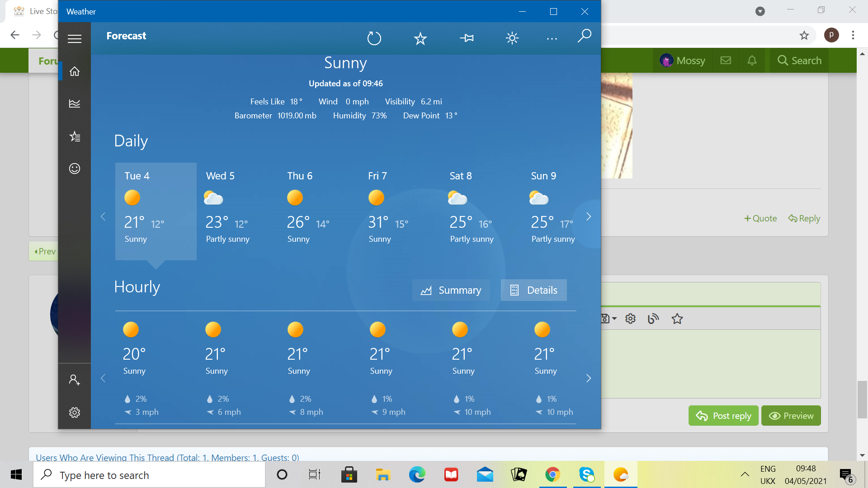Open Mail app from taskbar

485,475
